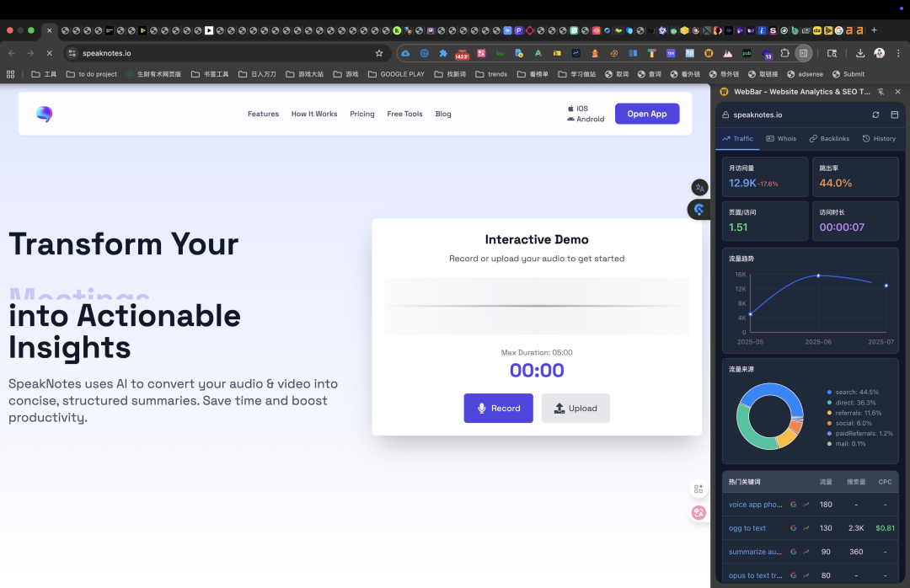910x588 pixels.
Task: Click the yellow WebBar extension icon in toolbar
Action: coord(709,53)
